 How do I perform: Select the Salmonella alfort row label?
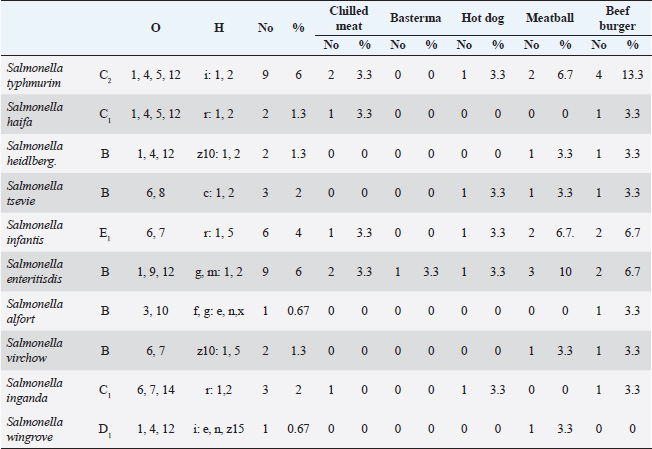tap(36, 309)
